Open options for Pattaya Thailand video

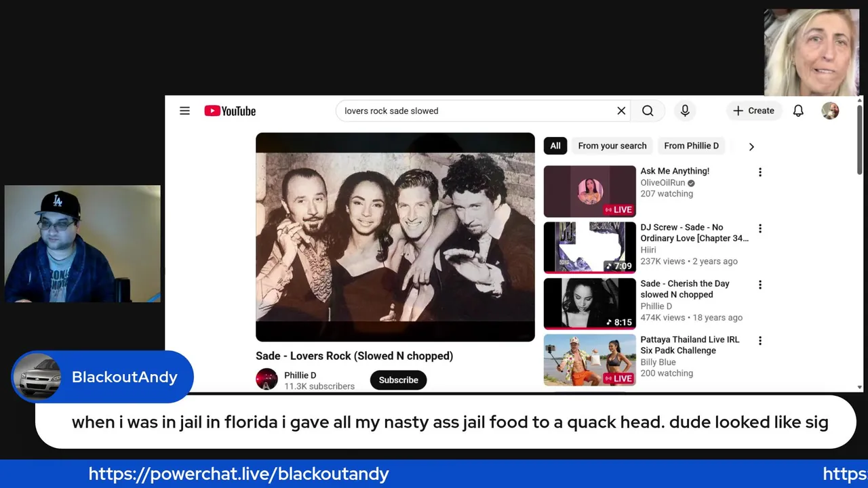click(760, 341)
